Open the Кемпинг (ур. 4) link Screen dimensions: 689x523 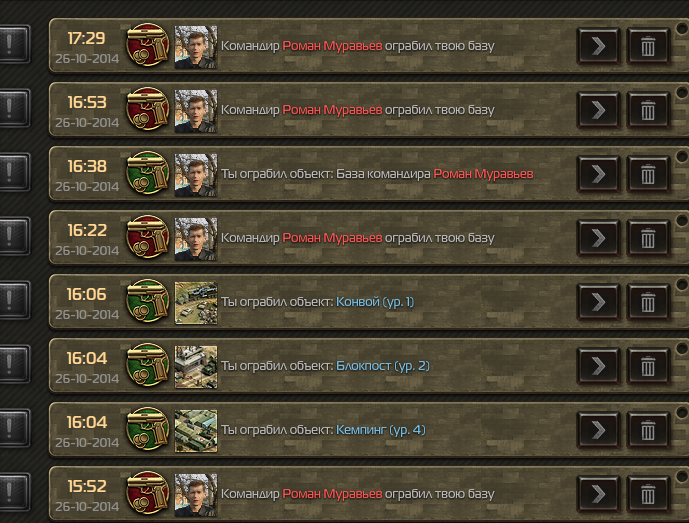[x=381, y=430]
